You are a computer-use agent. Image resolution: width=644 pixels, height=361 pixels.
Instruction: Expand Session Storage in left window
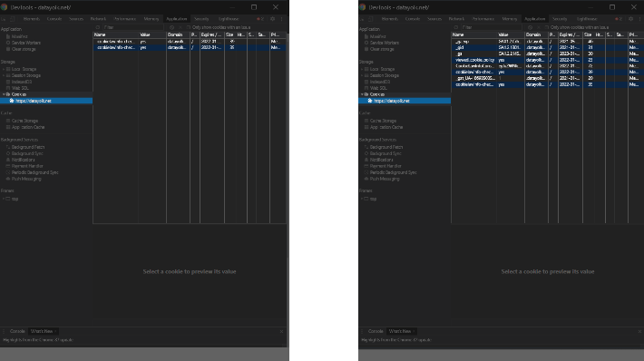click(4, 75)
